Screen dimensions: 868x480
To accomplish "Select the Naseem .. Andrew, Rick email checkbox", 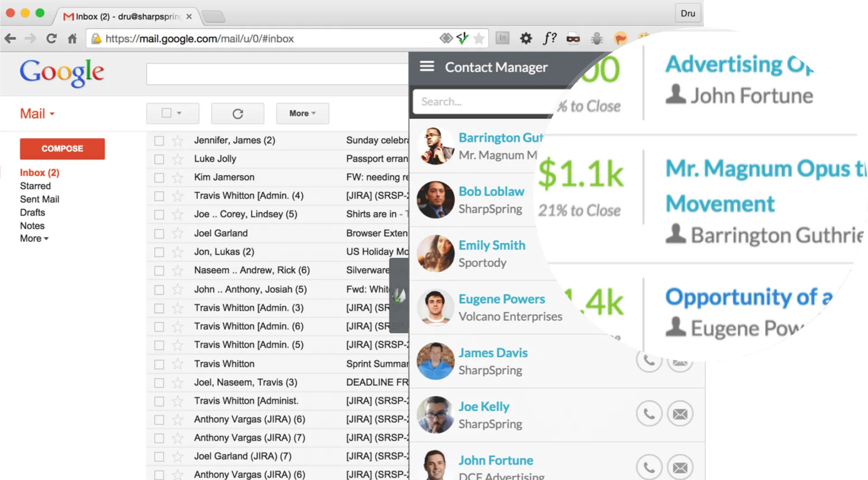I will click(x=159, y=271).
